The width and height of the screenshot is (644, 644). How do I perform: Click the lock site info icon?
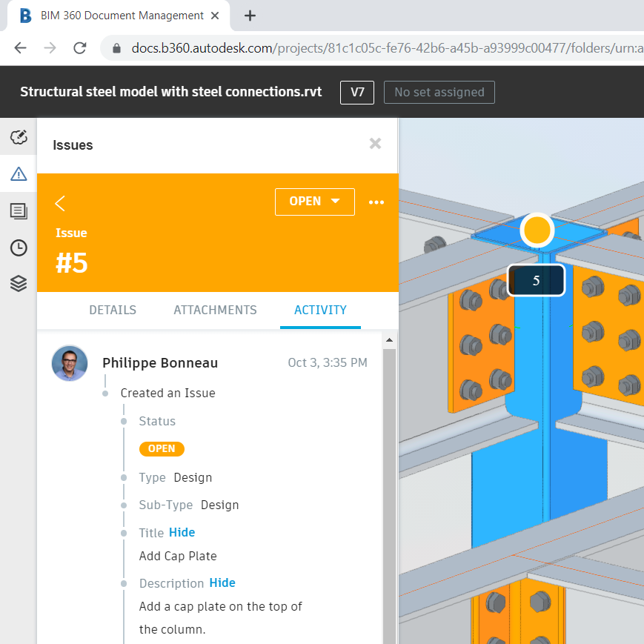click(x=116, y=48)
